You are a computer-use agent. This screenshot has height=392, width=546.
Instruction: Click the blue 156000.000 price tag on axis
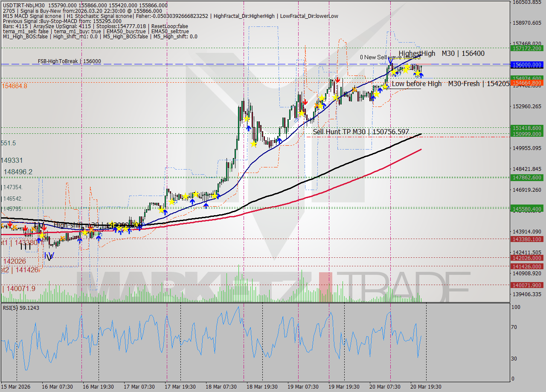pos(528,65)
